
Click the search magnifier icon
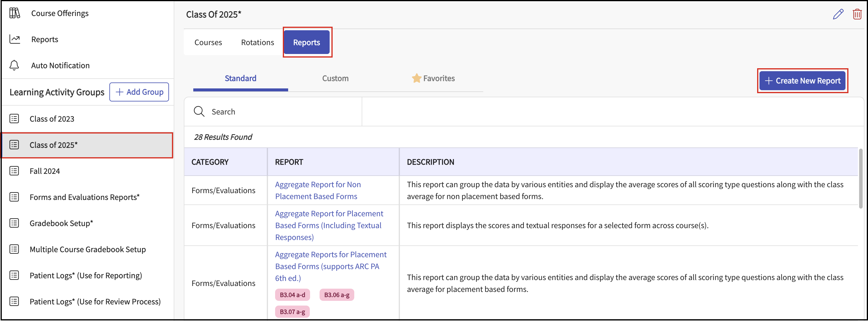[x=199, y=112]
